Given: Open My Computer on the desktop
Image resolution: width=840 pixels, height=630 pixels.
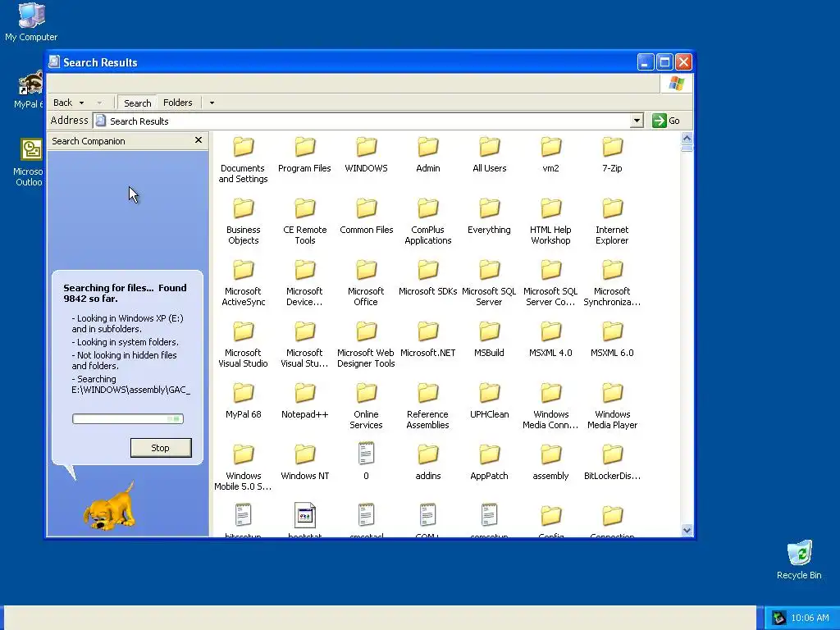Looking at the screenshot, I should point(31,22).
